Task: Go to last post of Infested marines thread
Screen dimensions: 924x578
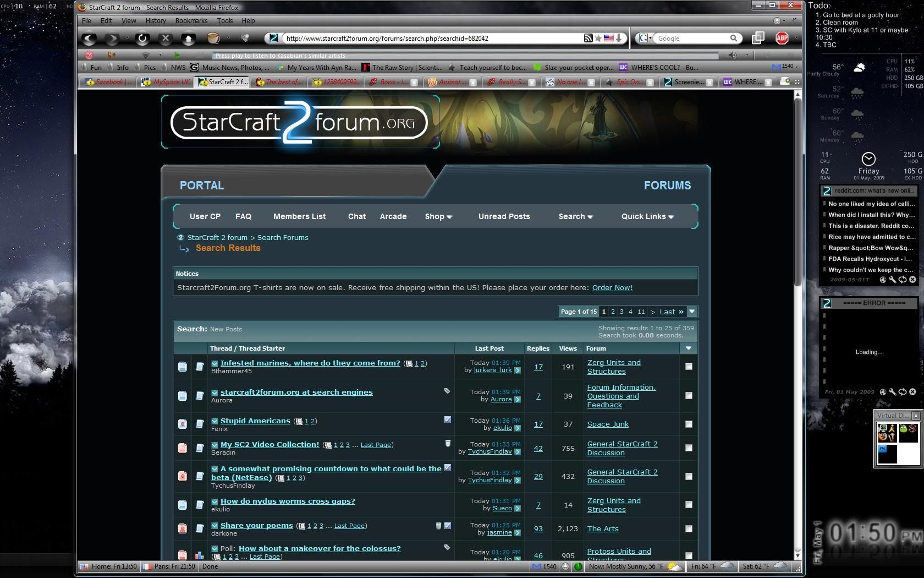Action: click(517, 370)
